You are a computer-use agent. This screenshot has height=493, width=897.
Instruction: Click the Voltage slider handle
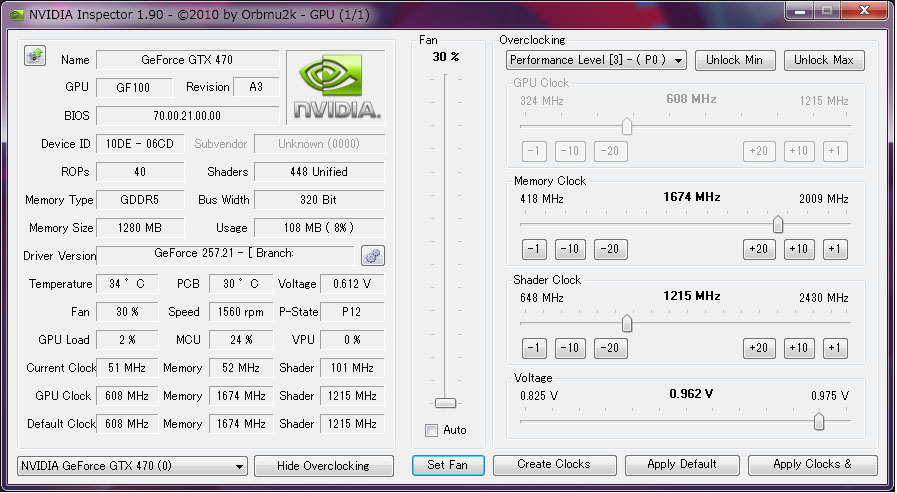819,422
